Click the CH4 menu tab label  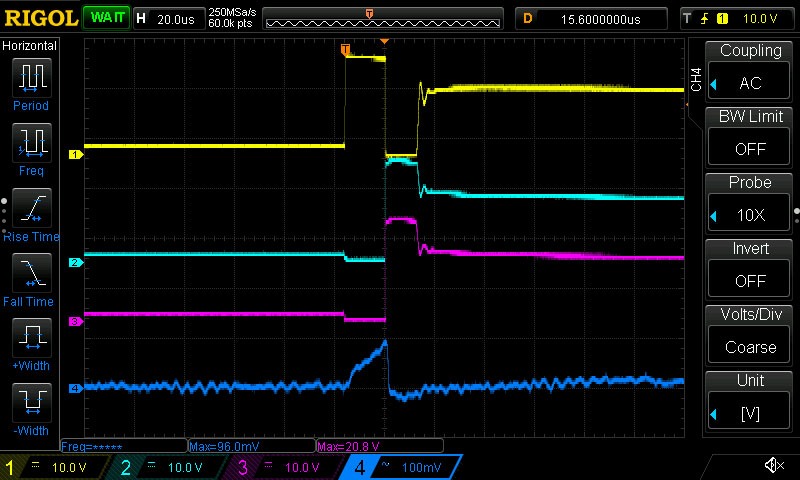(696, 80)
